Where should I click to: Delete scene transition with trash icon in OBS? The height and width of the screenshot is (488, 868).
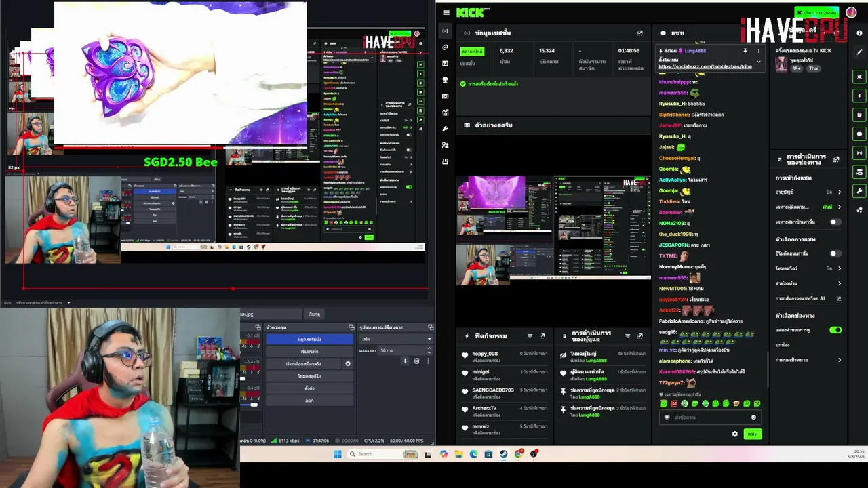[416, 361]
